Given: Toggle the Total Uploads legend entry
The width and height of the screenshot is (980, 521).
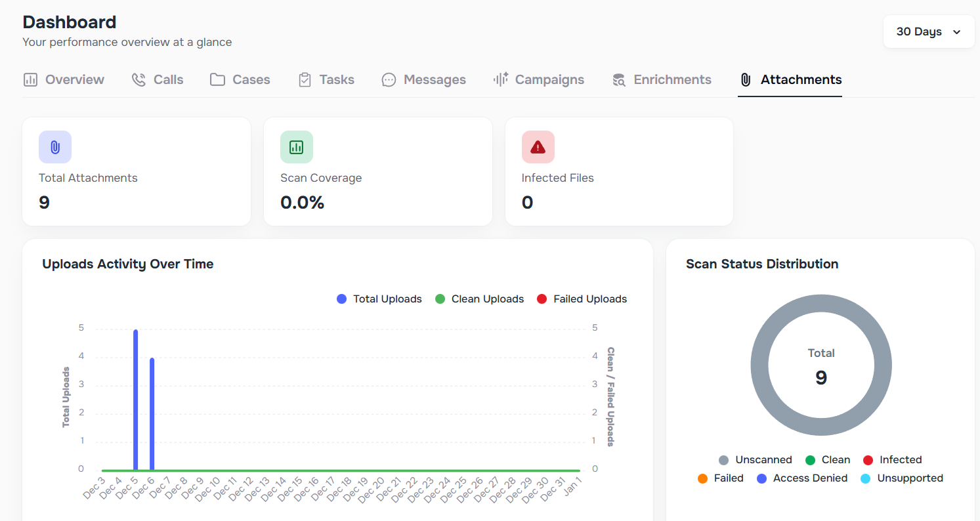Looking at the screenshot, I should click(379, 299).
